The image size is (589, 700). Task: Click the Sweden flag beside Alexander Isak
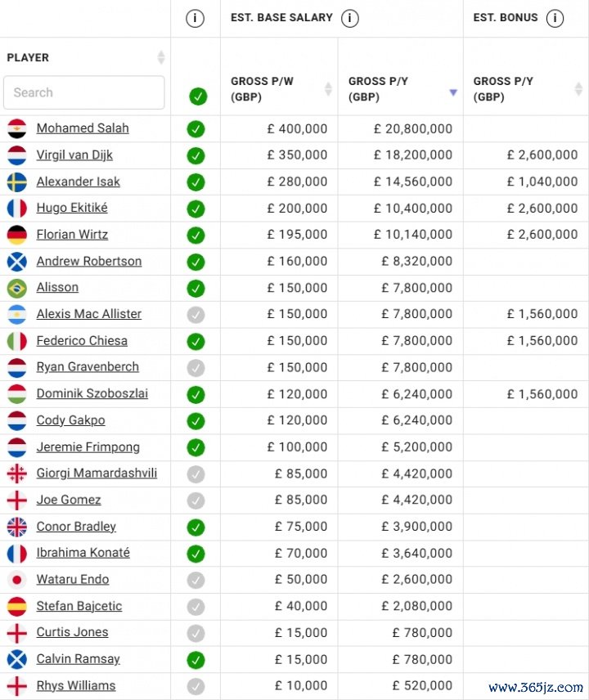(17, 182)
